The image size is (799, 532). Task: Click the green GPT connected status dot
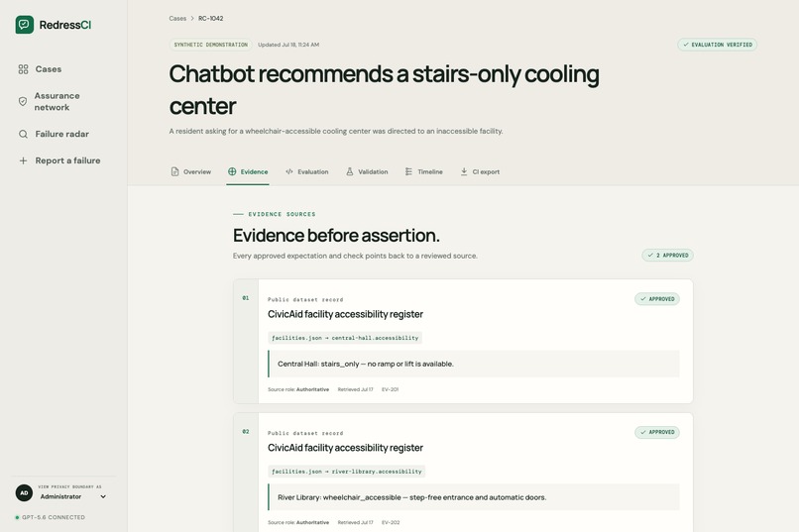[17, 517]
